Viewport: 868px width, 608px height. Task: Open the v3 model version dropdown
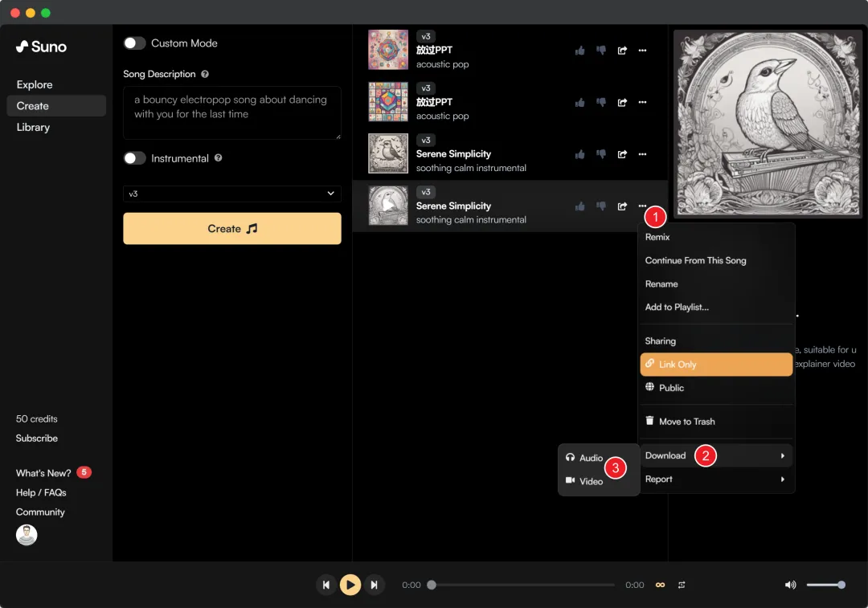coord(231,194)
